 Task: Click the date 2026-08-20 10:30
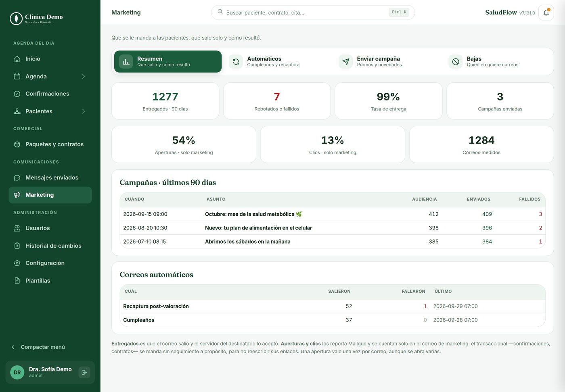[x=145, y=228]
